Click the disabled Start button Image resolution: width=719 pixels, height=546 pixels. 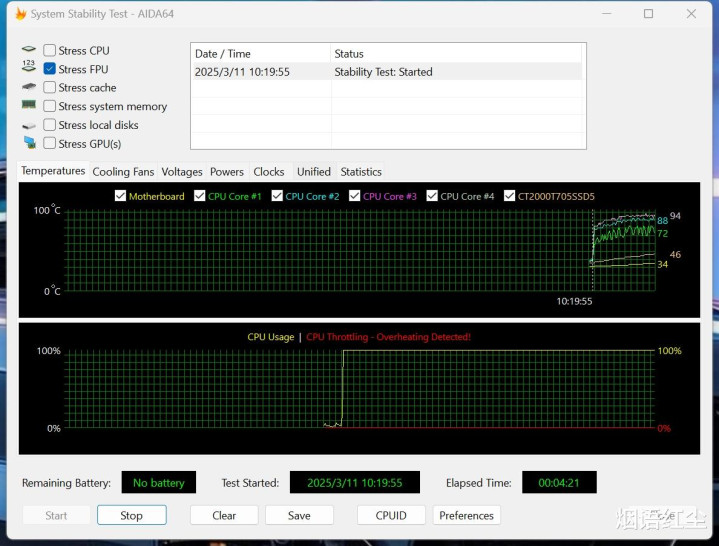(x=56, y=515)
